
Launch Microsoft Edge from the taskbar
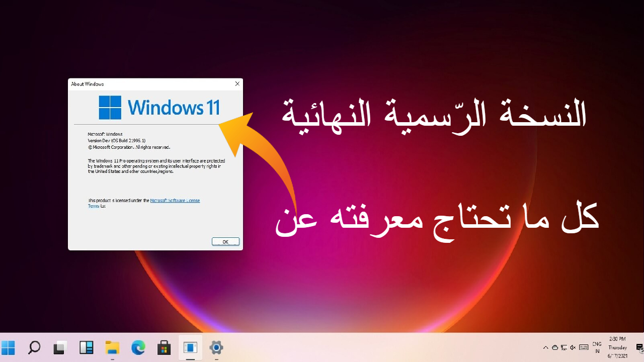click(138, 347)
